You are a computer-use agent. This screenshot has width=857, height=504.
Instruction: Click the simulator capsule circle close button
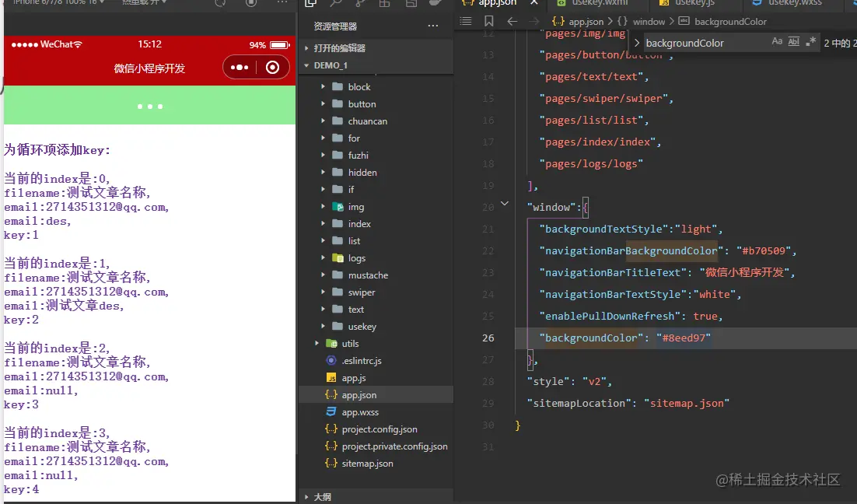pyautogui.click(x=272, y=67)
